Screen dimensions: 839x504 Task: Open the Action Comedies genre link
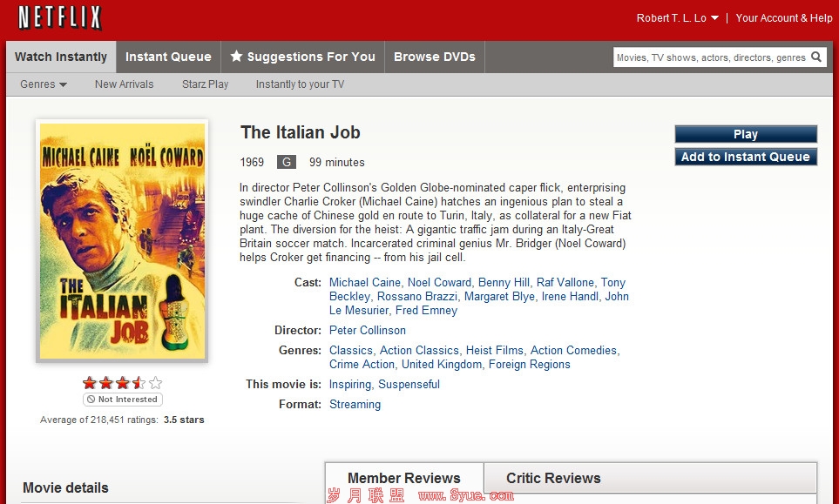(573, 350)
